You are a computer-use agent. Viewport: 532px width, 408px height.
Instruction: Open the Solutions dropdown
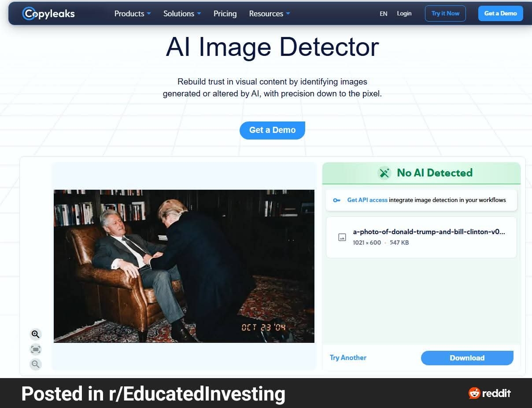point(182,14)
